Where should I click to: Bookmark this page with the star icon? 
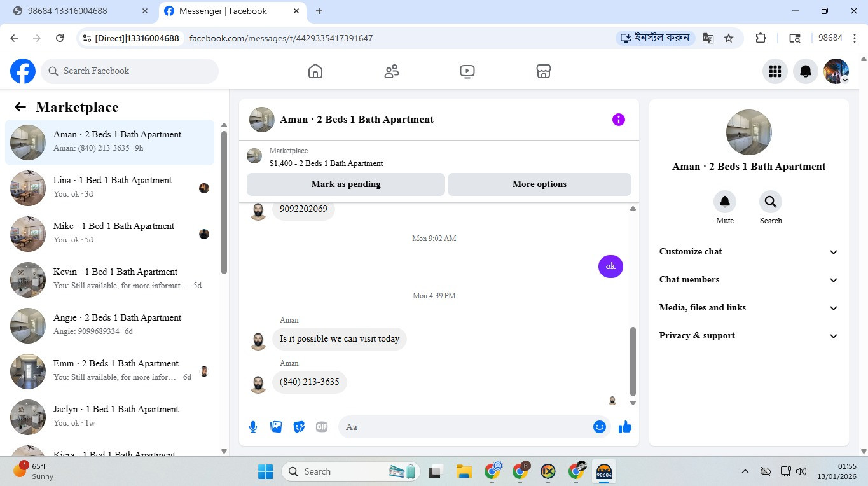[x=729, y=38]
